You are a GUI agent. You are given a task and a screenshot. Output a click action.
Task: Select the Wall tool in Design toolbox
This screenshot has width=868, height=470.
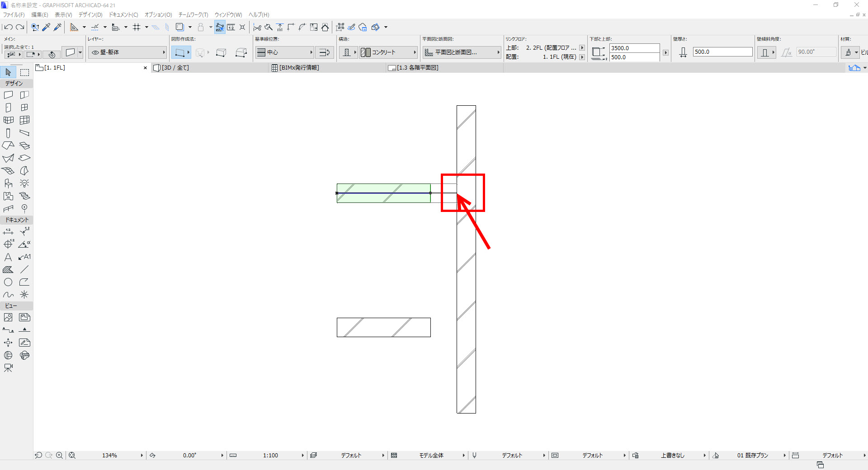coord(8,95)
